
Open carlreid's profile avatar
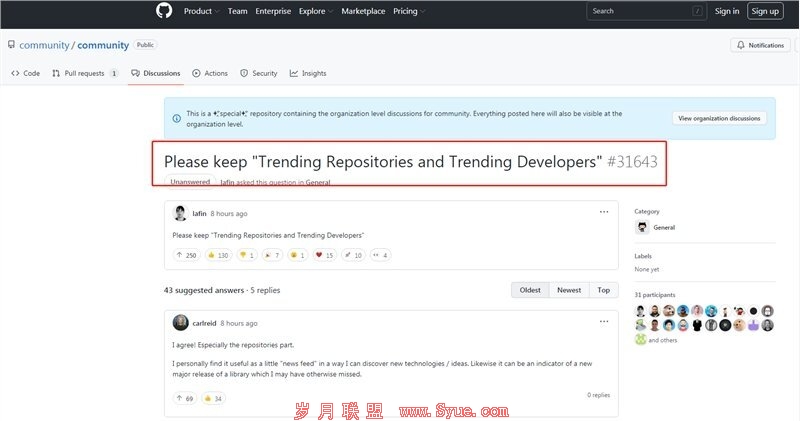tap(180, 323)
